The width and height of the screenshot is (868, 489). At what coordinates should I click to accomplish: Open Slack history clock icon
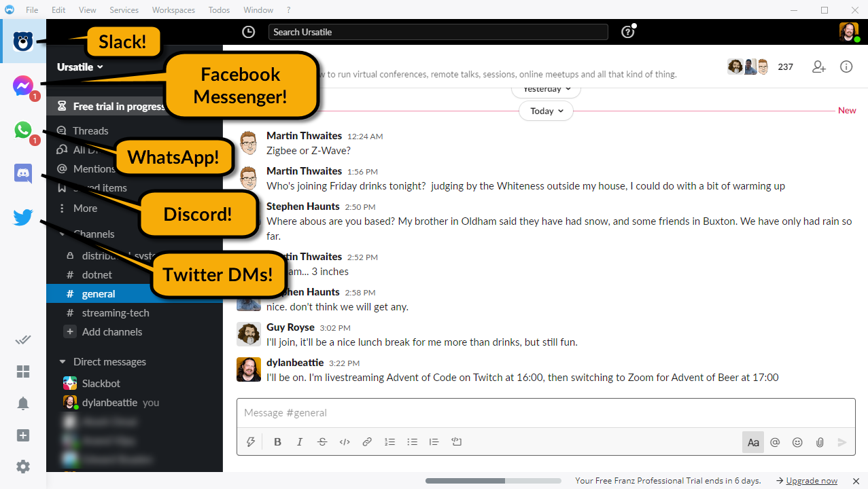(249, 32)
